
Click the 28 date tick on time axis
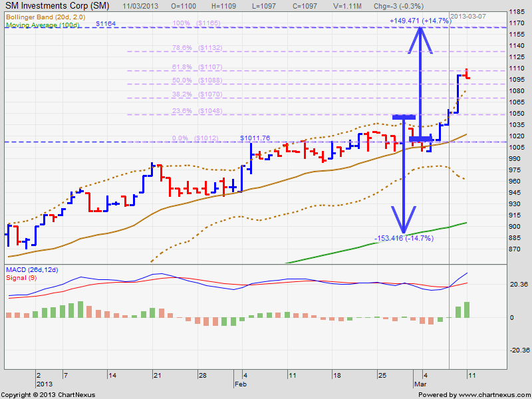coord(203,376)
